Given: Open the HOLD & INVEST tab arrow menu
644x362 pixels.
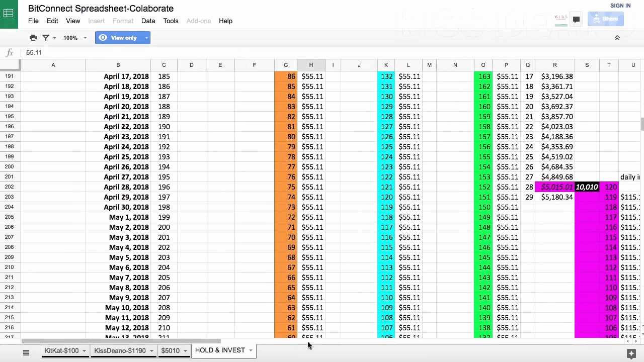Looking at the screenshot, I should pyautogui.click(x=251, y=350).
